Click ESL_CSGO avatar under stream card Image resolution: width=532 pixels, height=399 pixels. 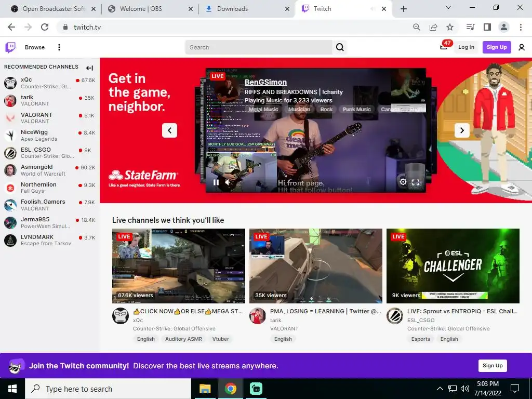(x=395, y=316)
